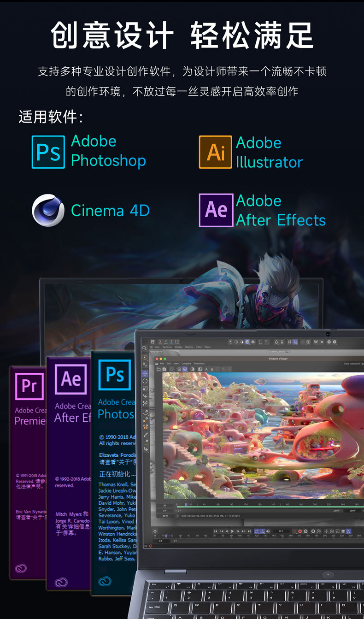Step to the previous frame
This screenshot has width=364, height=619.
227,531
